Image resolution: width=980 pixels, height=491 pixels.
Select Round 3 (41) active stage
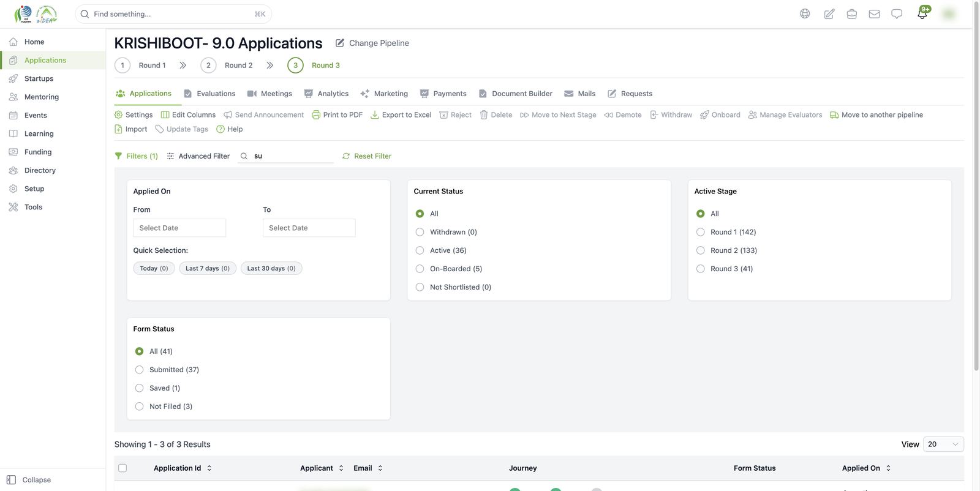pos(700,269)
